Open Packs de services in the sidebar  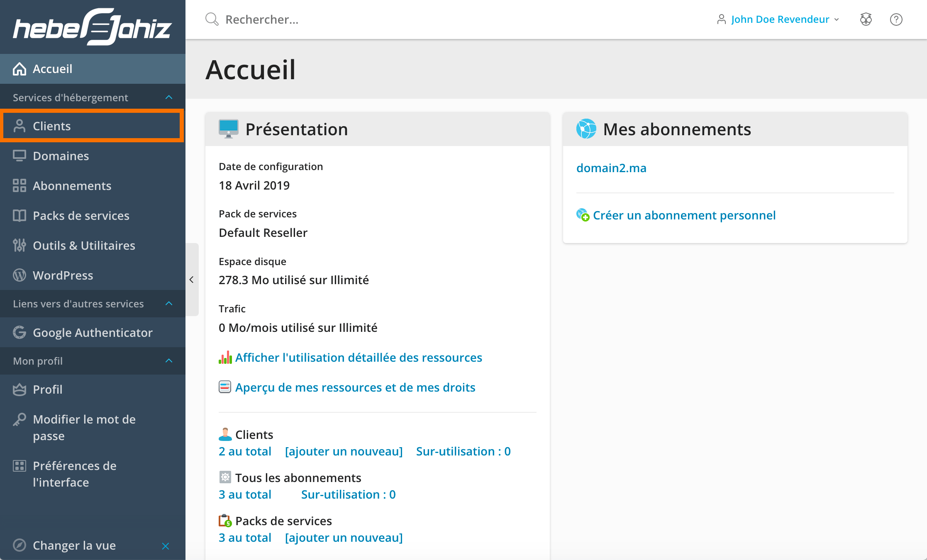pyautogui.click(x=93, y=216)
